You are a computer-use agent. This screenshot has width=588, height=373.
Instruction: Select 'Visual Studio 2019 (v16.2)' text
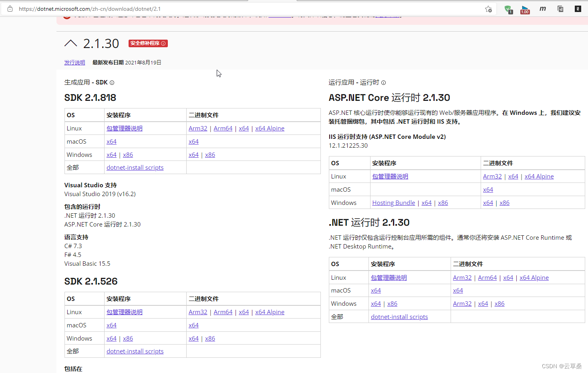pyautogui.click(x=100, y=194)
